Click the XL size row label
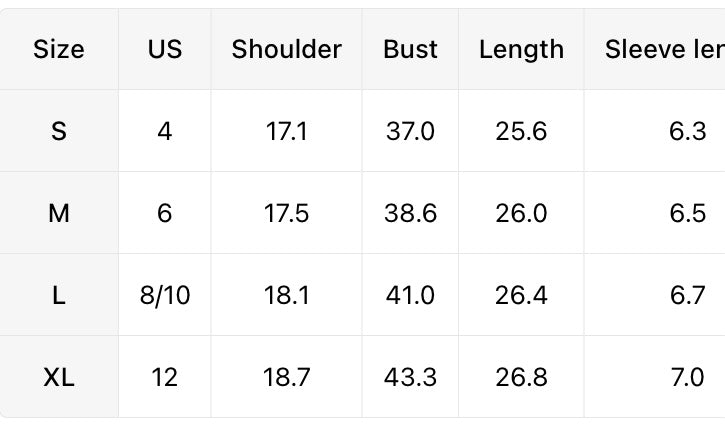 tap(59, 377)
